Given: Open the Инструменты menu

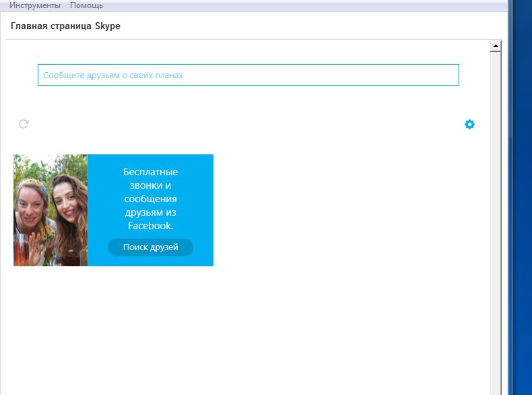Looking at the screenshot, I should (35, 5).
